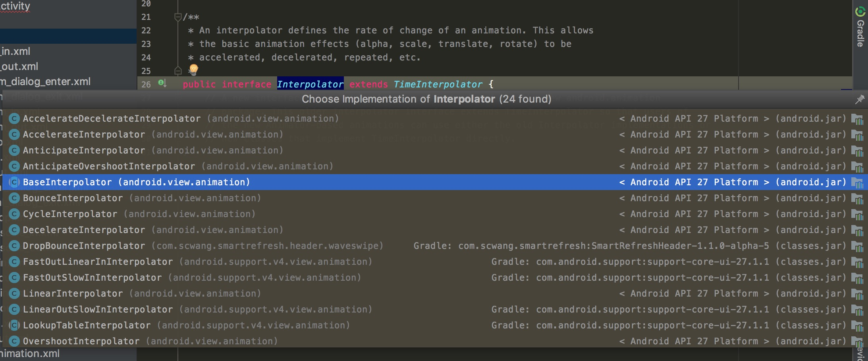Select BaseInterpolator implementation
The width and height of the screenshot is (868, 361).
(x=435, y=182)
